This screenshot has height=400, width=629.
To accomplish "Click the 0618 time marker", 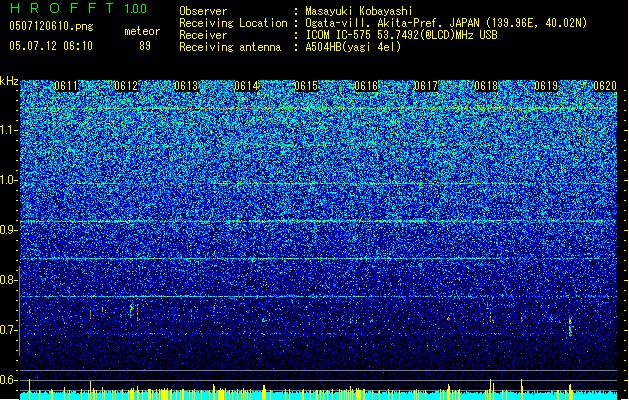I will pyautogui.click(x=486, y=86).
